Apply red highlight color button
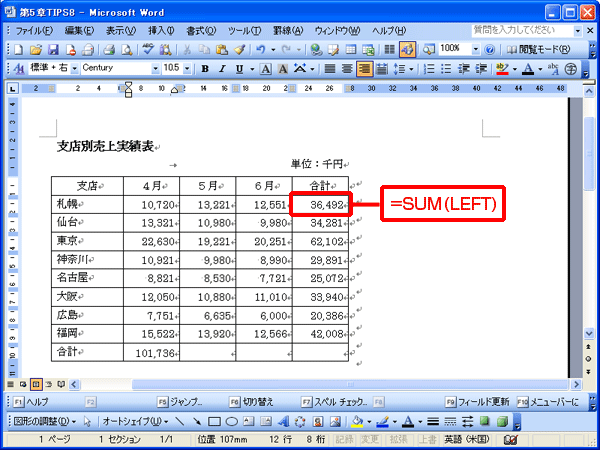 coord(502,69)
